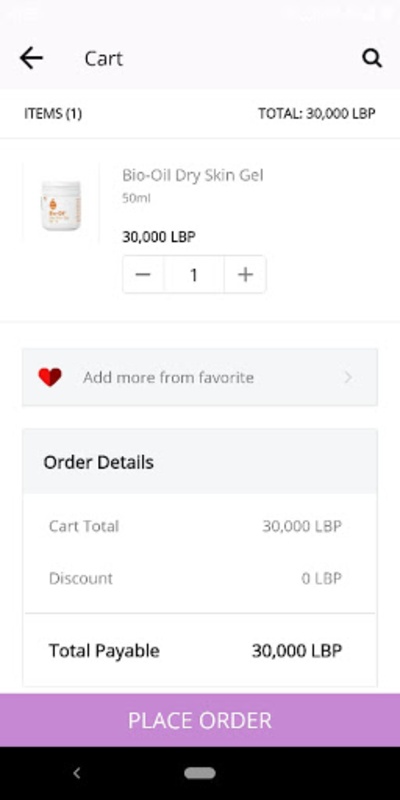Decrease quantity with the minus button
The width and height of the screenshot is (400, 800).
(x=143, y=274)
